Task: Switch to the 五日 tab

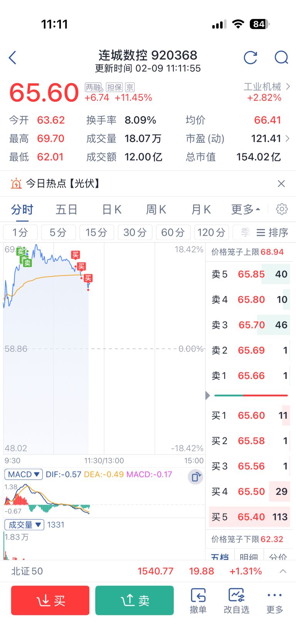Action: tap(67, 209)
